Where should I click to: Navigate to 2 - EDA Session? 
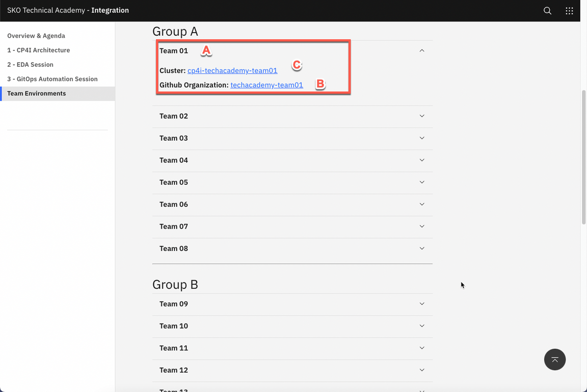tap(31, 65)
